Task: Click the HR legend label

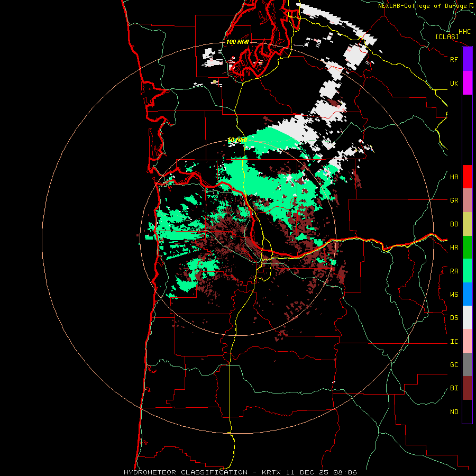Action: 454,248
